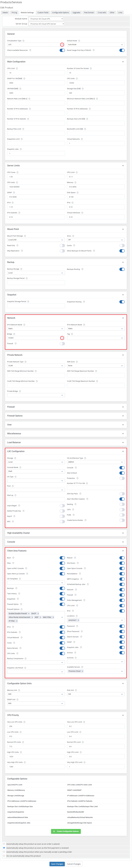The width and height of the screenshot is (132, 868).
Task: Open the Custom Fields tab
Action: [x=43, y=12]
